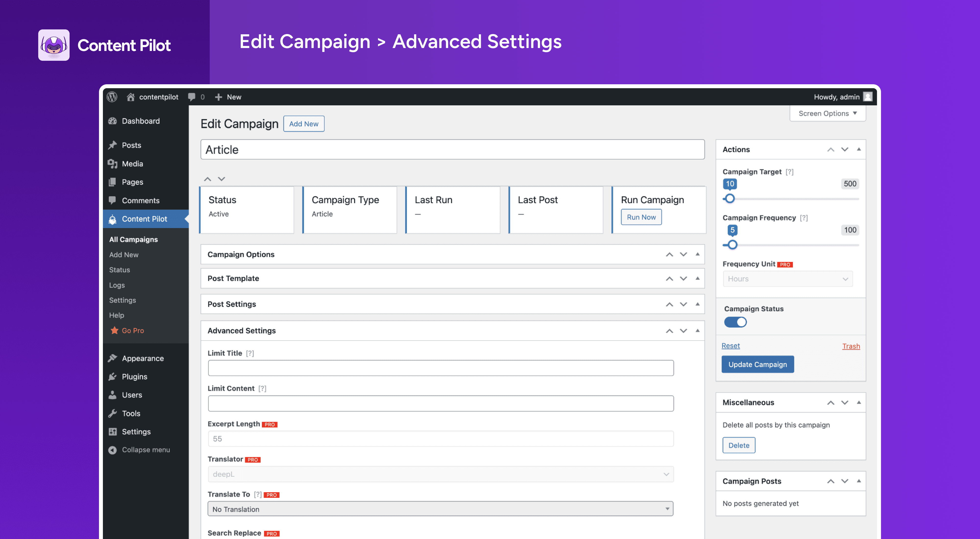Click the Dashboard gauge icon
Viewport: 980px width, 539px height.
click(x=112, y=121)
